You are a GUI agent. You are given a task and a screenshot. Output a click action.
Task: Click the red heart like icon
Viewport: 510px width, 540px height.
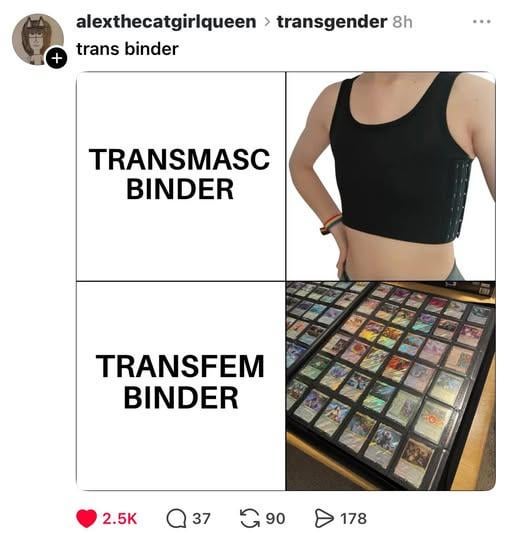pyautogui.click(x=86, y=518)
